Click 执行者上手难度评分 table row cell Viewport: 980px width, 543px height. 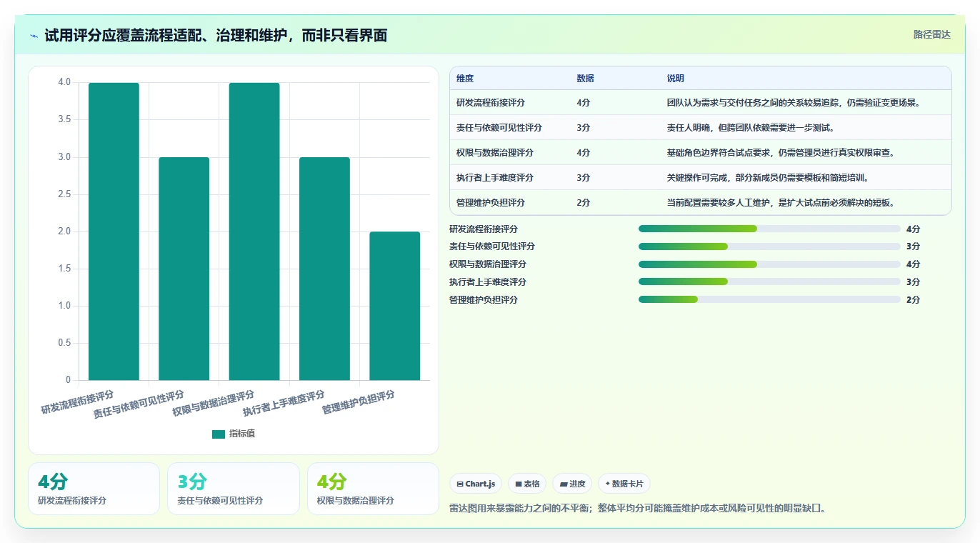pyautogui.click(x=495, y=178)
